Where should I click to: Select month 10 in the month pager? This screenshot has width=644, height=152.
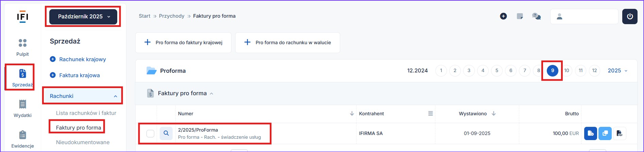[x=567, y=71]
